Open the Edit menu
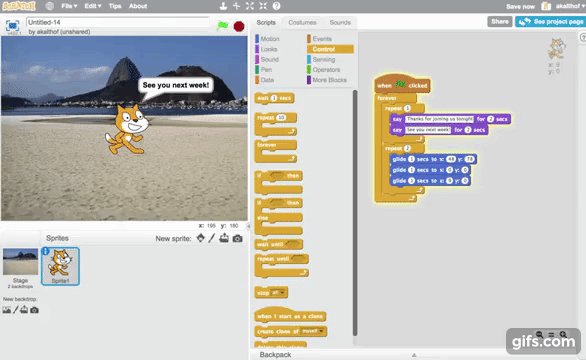Image resolution: width=586 pixels, height=360 pixels. coord(92,6)
